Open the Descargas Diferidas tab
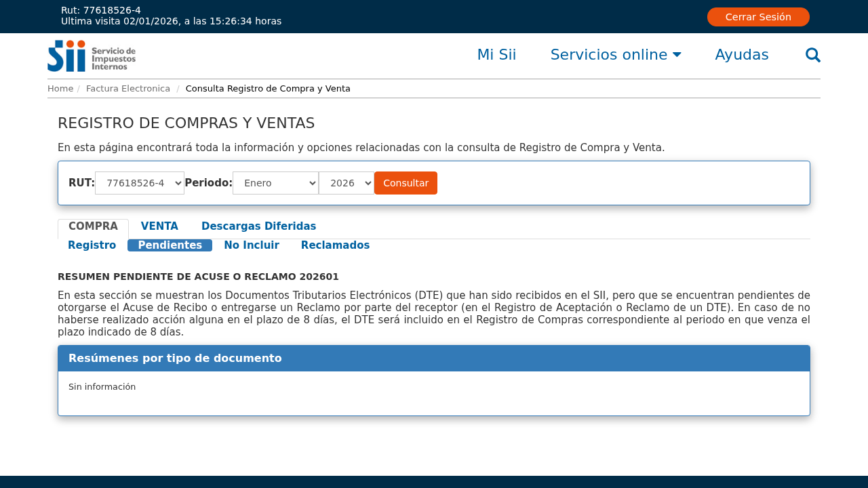Viewport: 868px width, 488px height. pos(258,226)
